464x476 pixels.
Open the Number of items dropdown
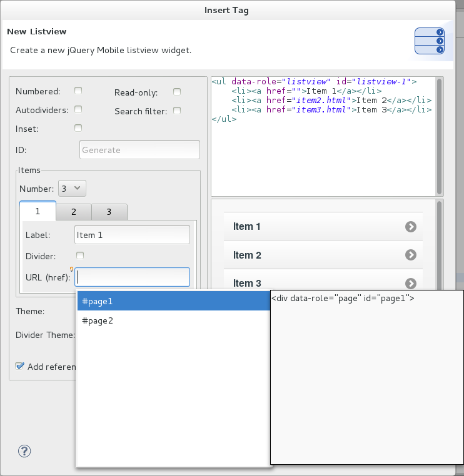[72, 188]
